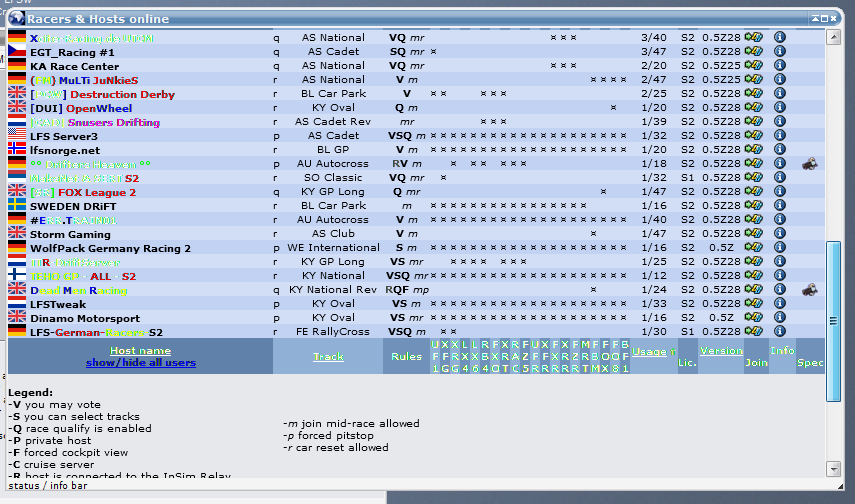Spectate the Drifters Heaven host

(810, 163)
